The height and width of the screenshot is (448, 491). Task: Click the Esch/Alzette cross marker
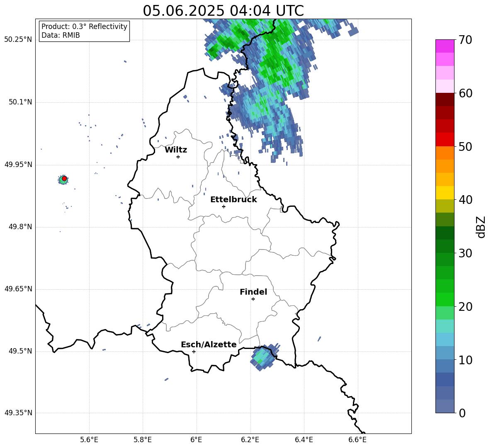pos(194,351)
